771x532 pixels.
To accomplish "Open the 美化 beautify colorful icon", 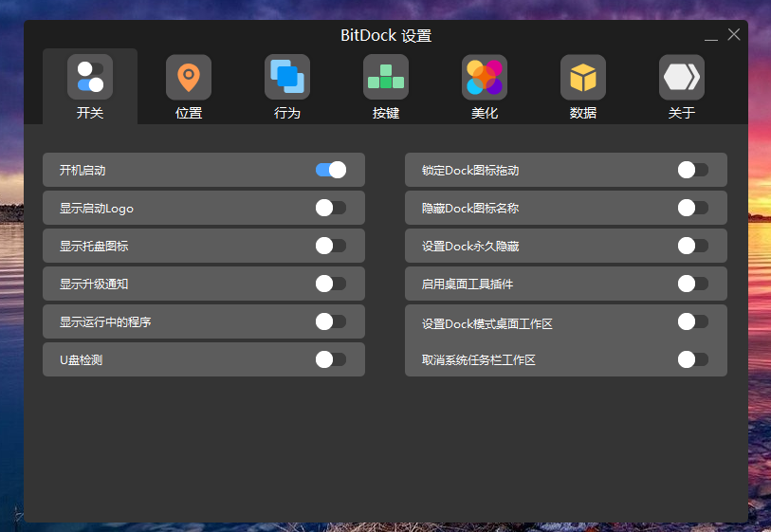I will (x=485, y=77).
